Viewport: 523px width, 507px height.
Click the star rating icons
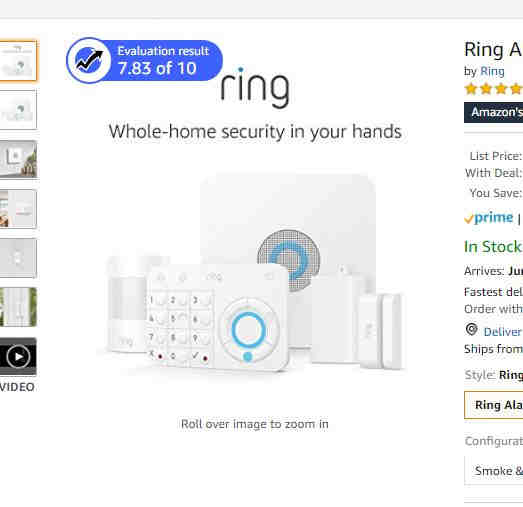tap(494, 89)
